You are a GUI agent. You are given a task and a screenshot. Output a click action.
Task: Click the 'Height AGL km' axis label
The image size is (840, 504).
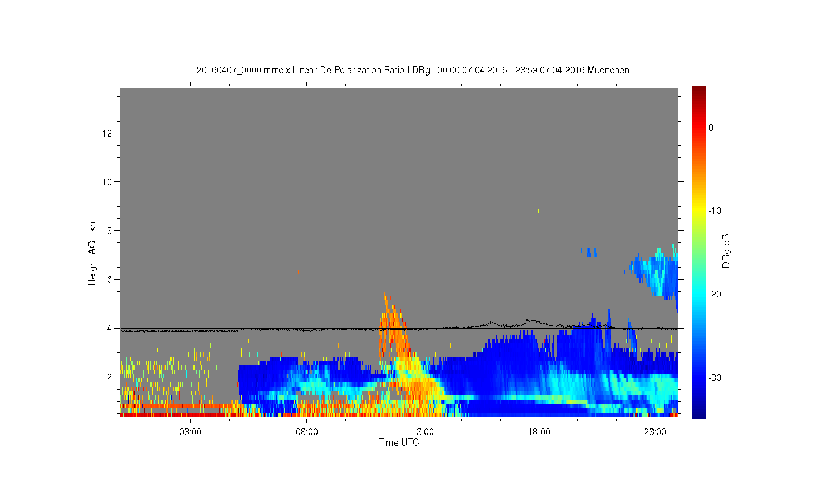(x=92, y=252)
